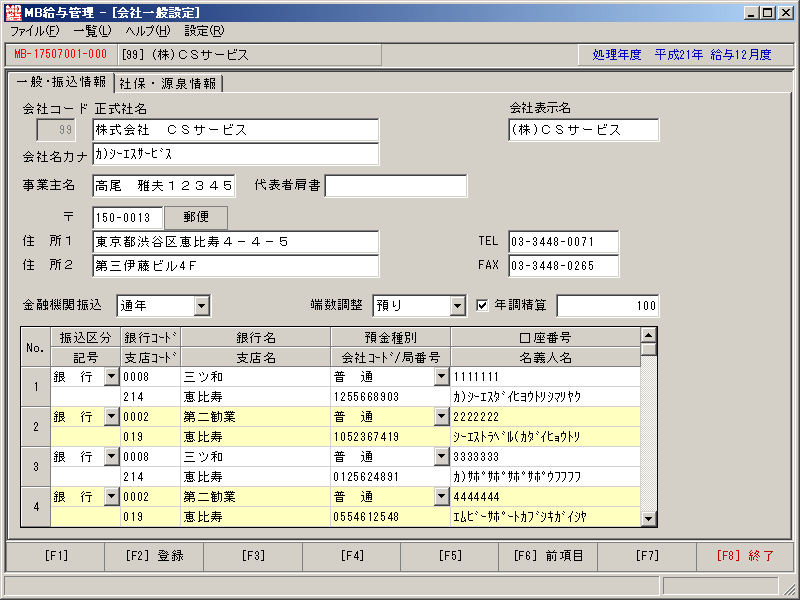This screenshot has height=600, width=800.
Task: Click the [F6] 前項目 button
Action: tap(548, 556)
